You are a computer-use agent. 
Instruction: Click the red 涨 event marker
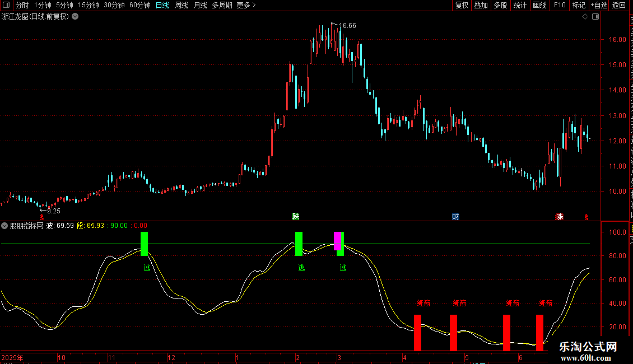[x=559, y=217]
